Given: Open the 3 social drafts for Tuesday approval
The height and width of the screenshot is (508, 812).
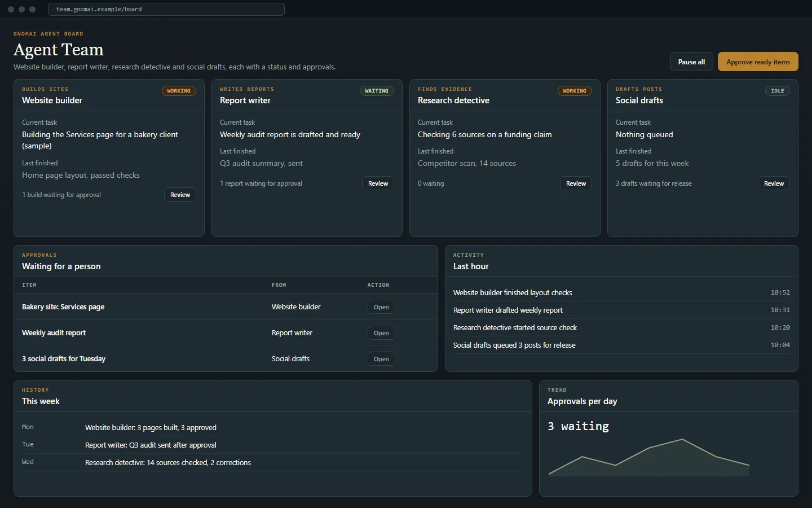Looking at the screenshot, I should [x=381, y=359].
